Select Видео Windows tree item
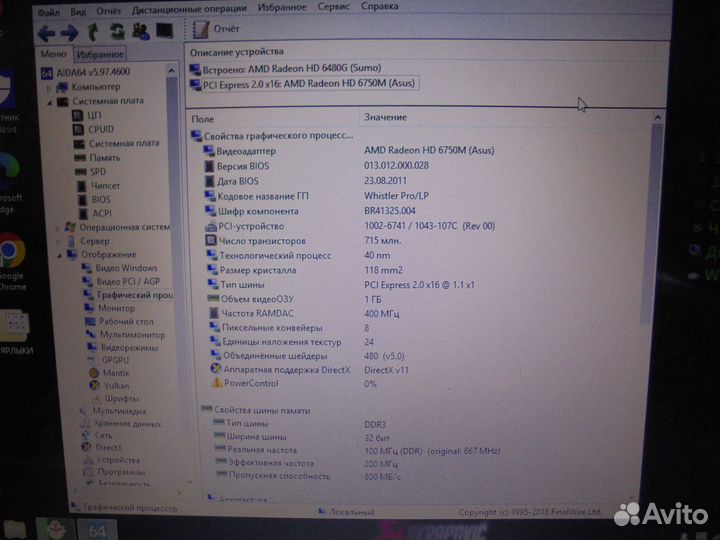 click(x=119, y=268)
